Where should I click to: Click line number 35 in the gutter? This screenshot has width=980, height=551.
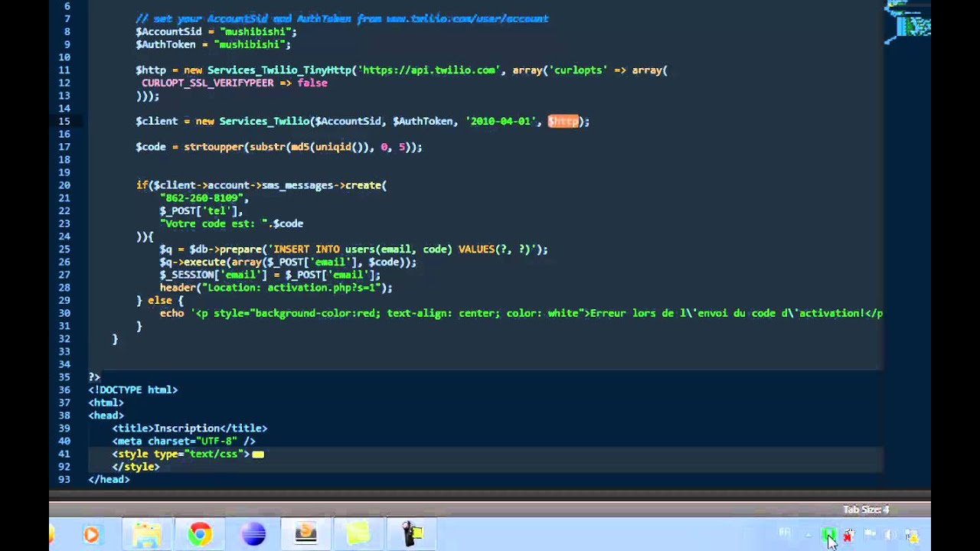click(x=64, y=377)
